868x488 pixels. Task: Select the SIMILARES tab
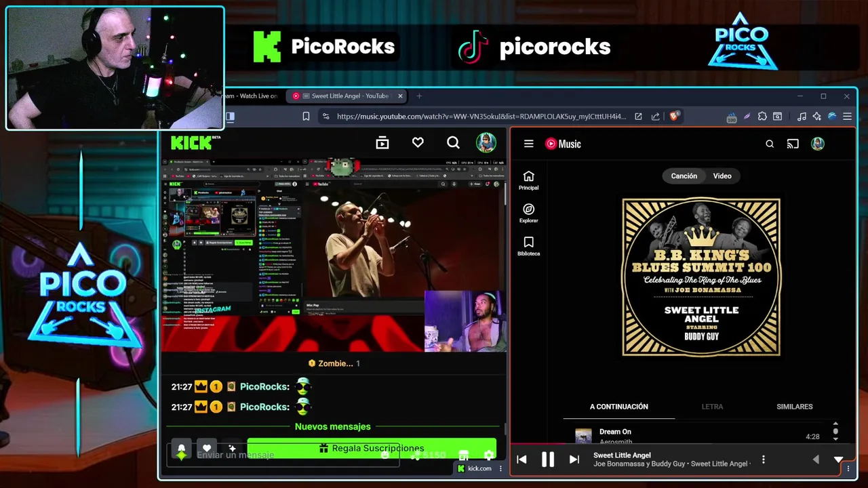pos(795,407)
